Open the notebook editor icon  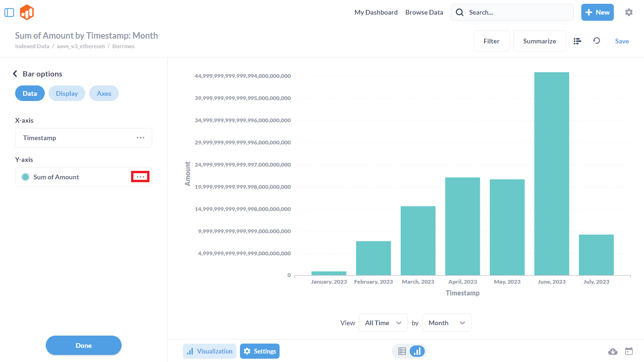pos(577,41)
